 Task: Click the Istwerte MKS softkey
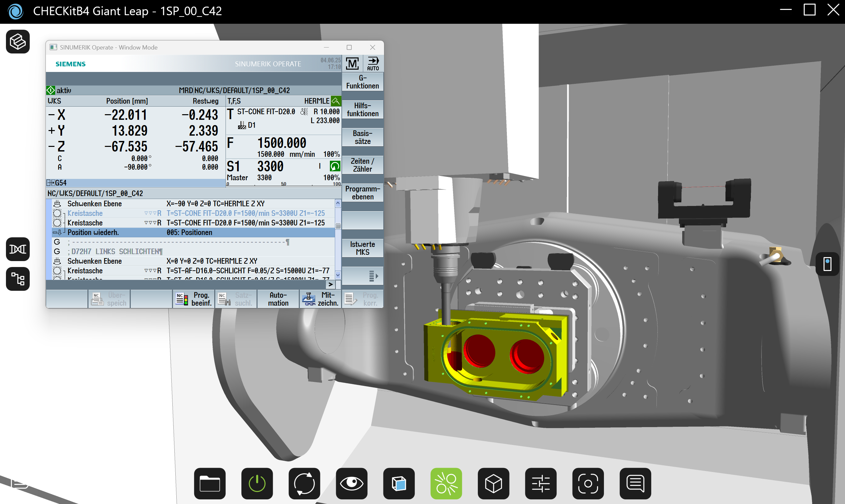(x=363, y=248)
